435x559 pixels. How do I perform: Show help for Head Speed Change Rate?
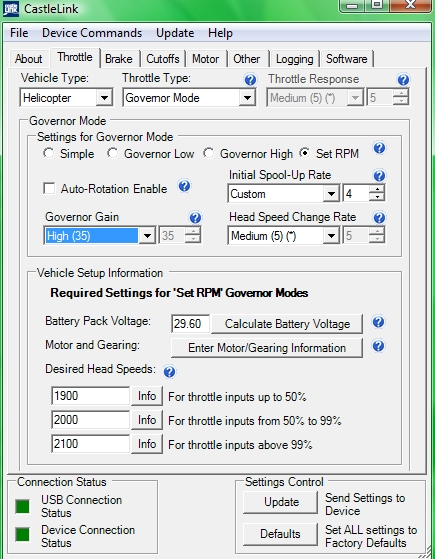[x=379, y=217]
